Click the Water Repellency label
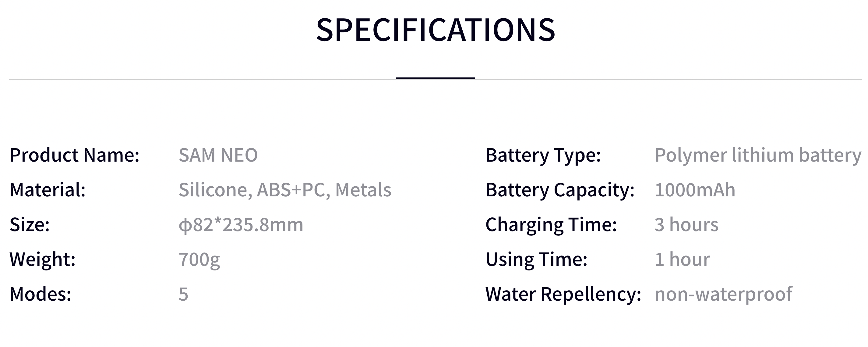 (563, 294)
